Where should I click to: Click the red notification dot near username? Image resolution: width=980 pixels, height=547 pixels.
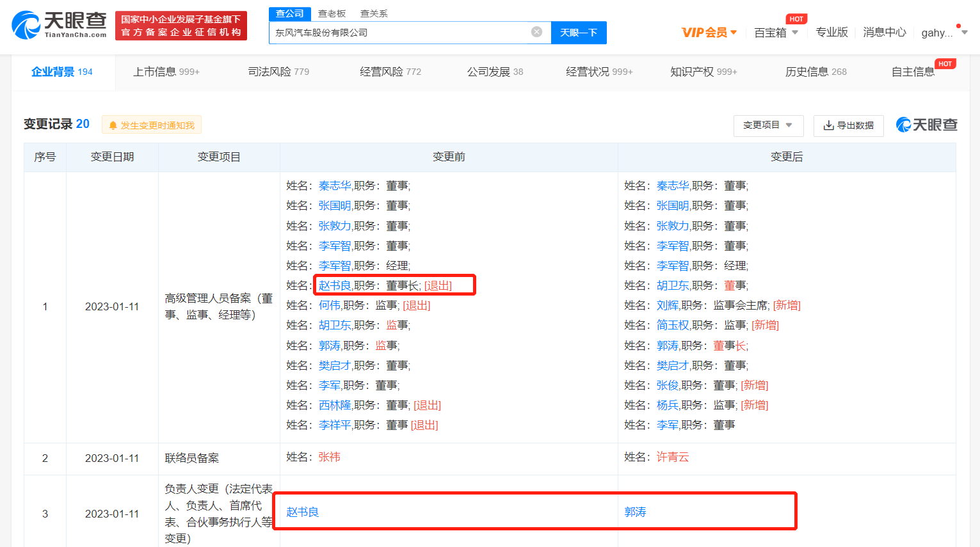click(x=958, y=26)
